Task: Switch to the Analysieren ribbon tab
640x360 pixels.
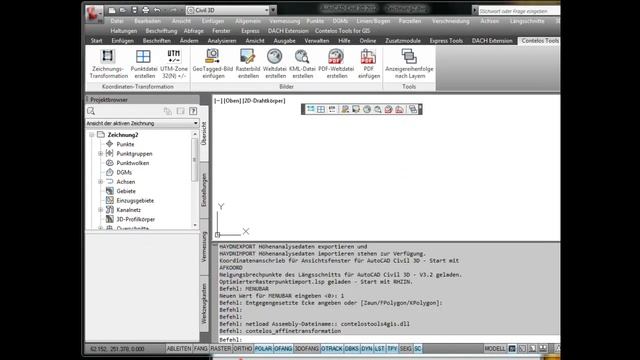Action: point(222,41)
